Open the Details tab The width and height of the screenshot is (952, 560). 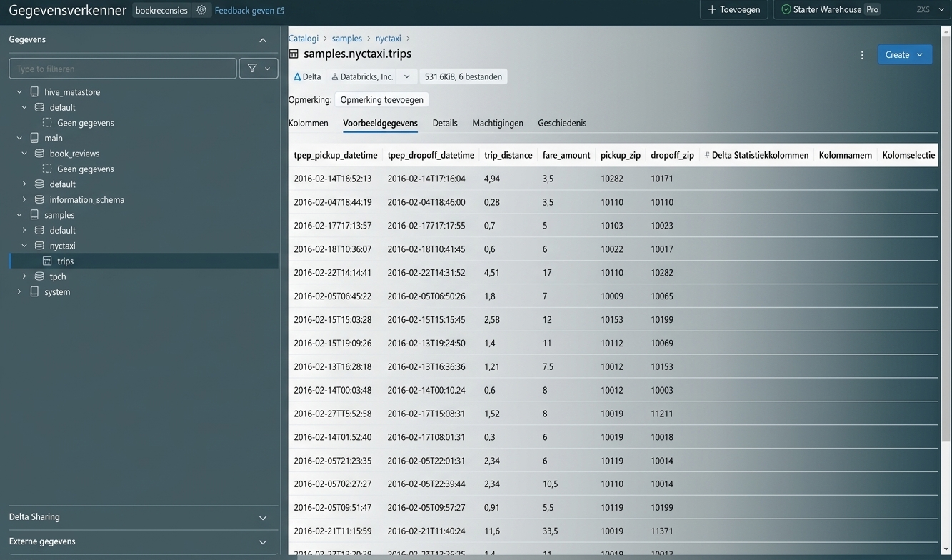pos(445,123)
